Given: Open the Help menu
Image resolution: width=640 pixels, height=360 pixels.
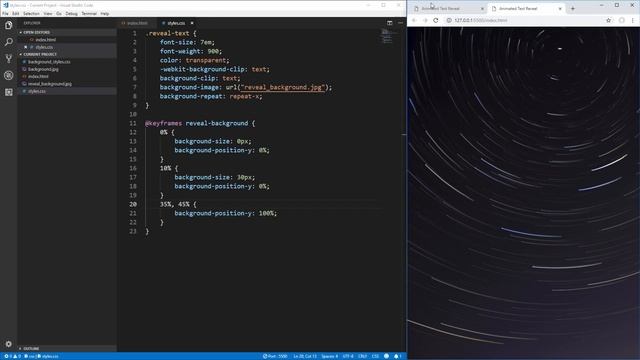Looking at the screenshot, I should coord(104,13).
